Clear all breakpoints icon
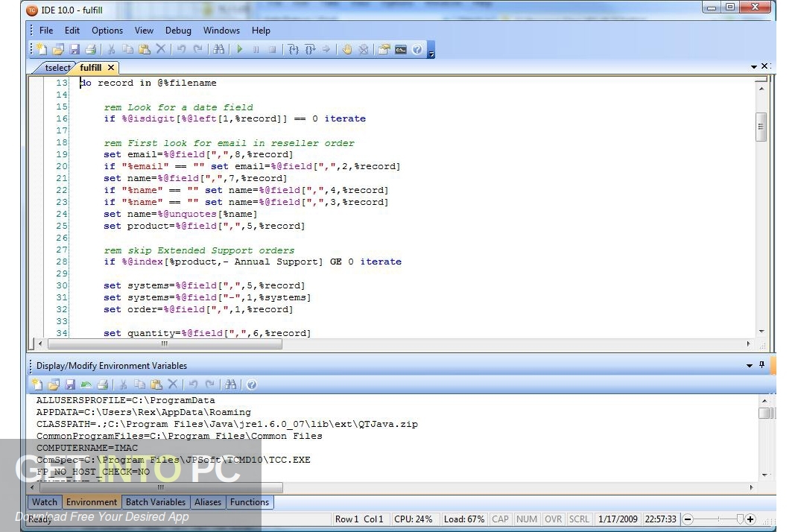Viewport: 798px width, 532px height. (364, 49)
